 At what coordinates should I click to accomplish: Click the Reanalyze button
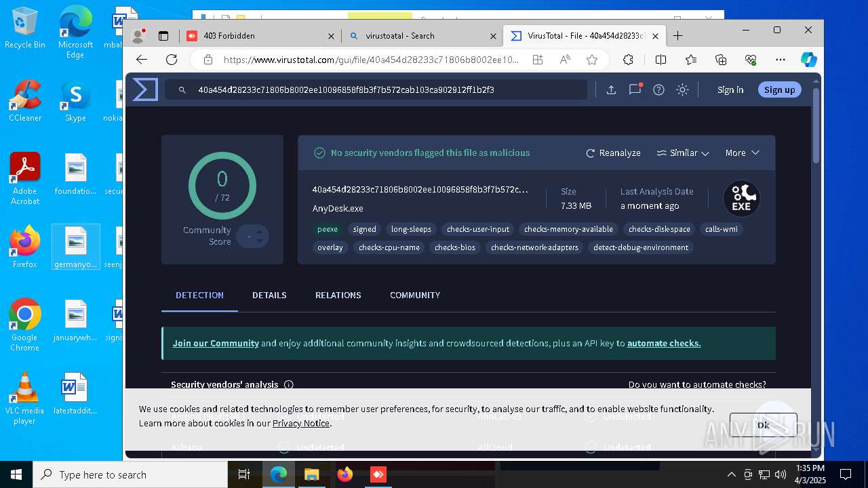[613, 153]
